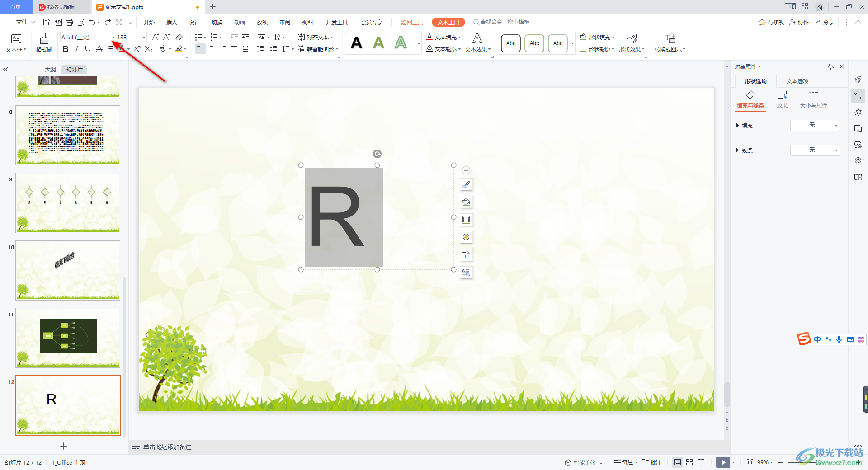Open Shape Fill (形状填充) dropdown
Viewport: 868px width, 470px height.
click(x=597, y=37)
